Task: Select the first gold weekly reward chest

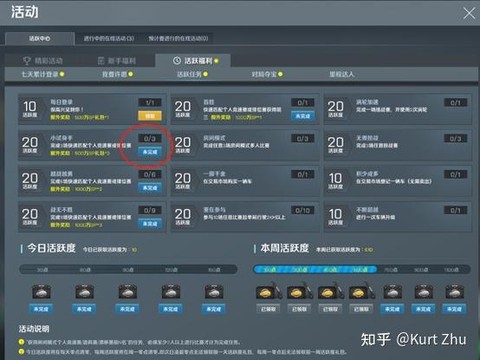Action: tap(268, 291)
